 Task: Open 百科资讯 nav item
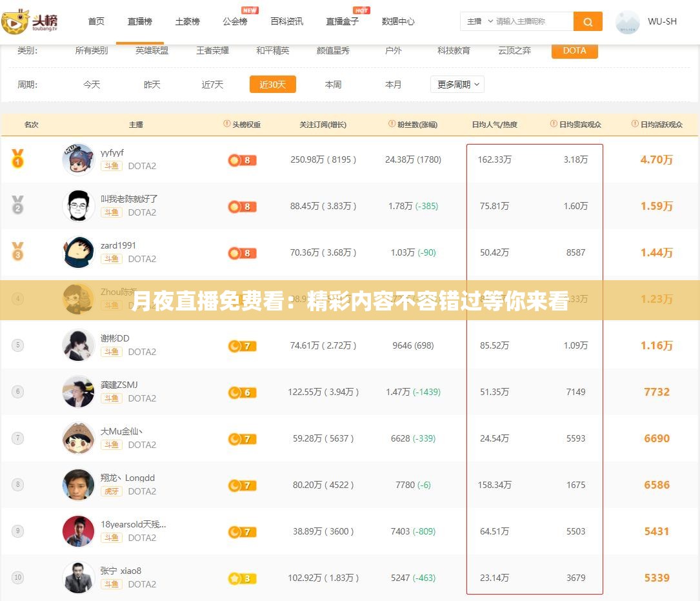tap(286, 21)
